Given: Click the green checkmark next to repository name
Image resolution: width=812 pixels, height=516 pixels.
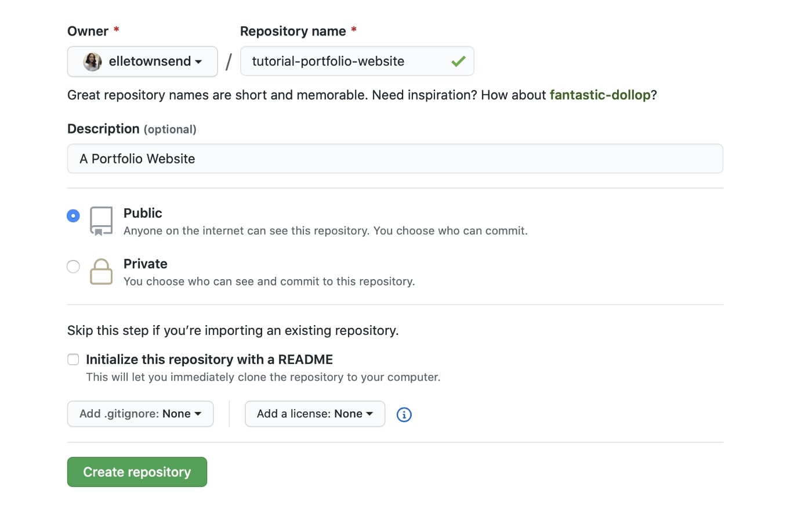Looking at the screenshot, I should 458,60.
